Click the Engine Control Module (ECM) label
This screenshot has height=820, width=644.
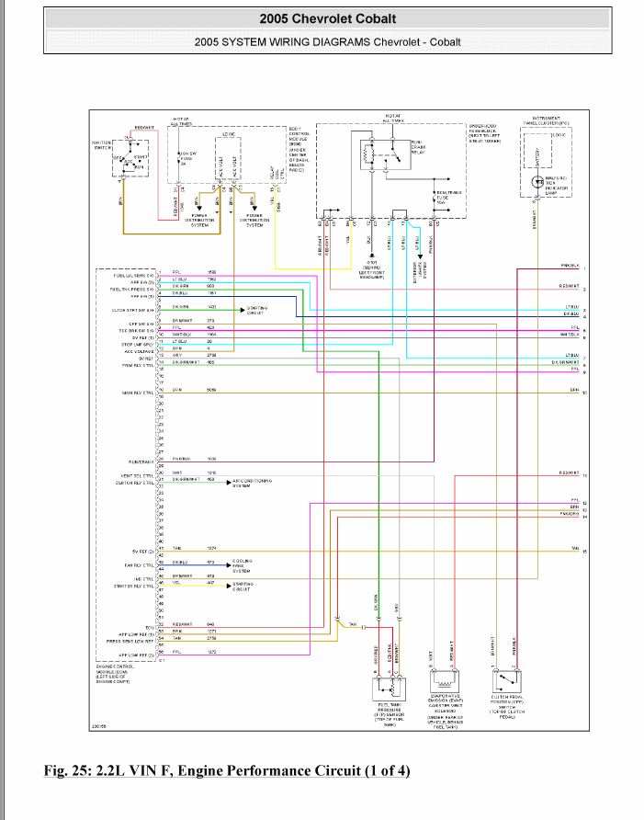pos(121,675)
